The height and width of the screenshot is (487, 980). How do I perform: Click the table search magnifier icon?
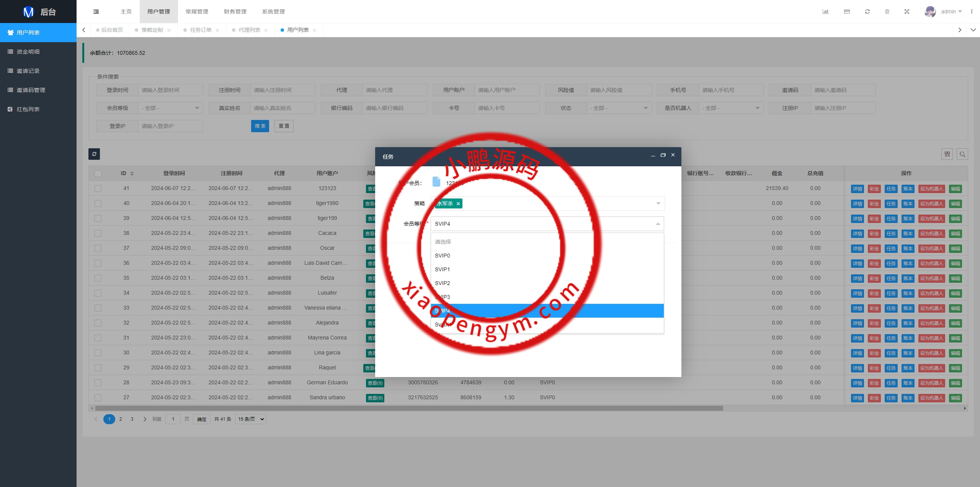tap(962, 154)
